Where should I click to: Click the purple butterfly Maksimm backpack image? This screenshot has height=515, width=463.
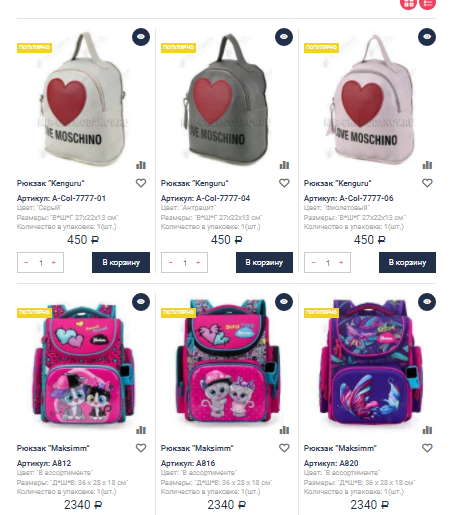tap(369, 365)
